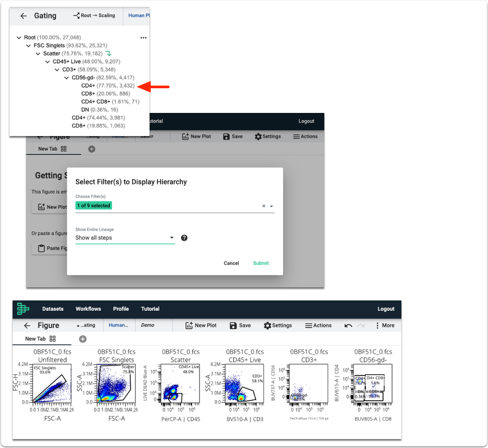The height and width of the screenshot is (448, 488).
Task: Click the help question mark icon
Action: pyautogui.click(x=184, y=238)
